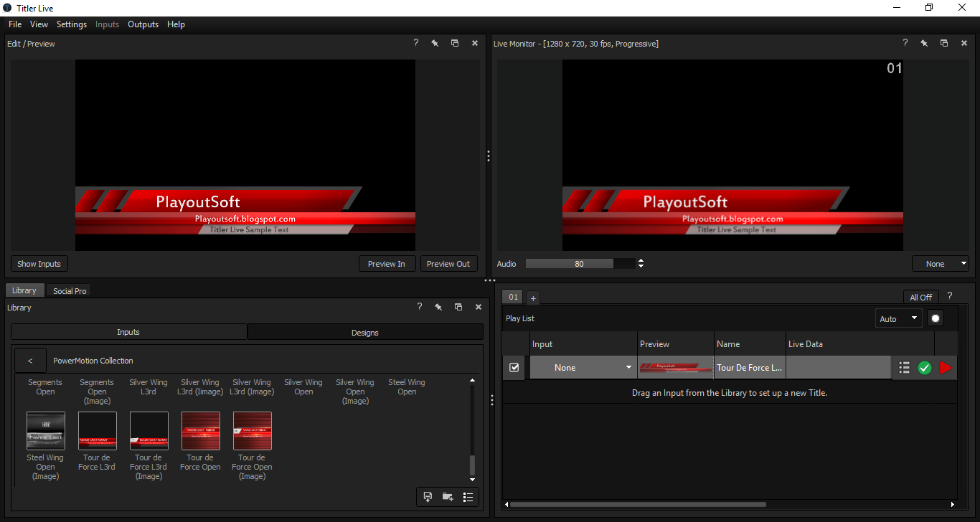
Task: Open help for the Library panel
Action: (x=419, y=307)
